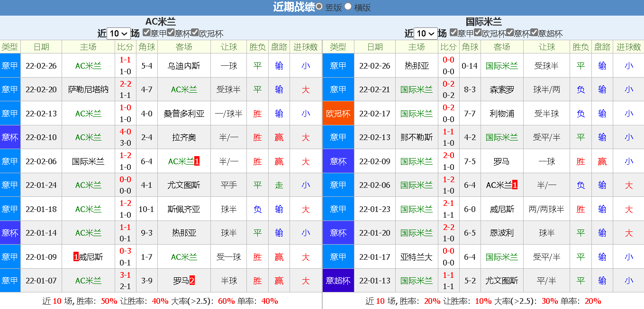Click date 22-02-17 in 国际米兰 table
The height and width of the screenshot is (309, 644).
click(x=375, y=114)
